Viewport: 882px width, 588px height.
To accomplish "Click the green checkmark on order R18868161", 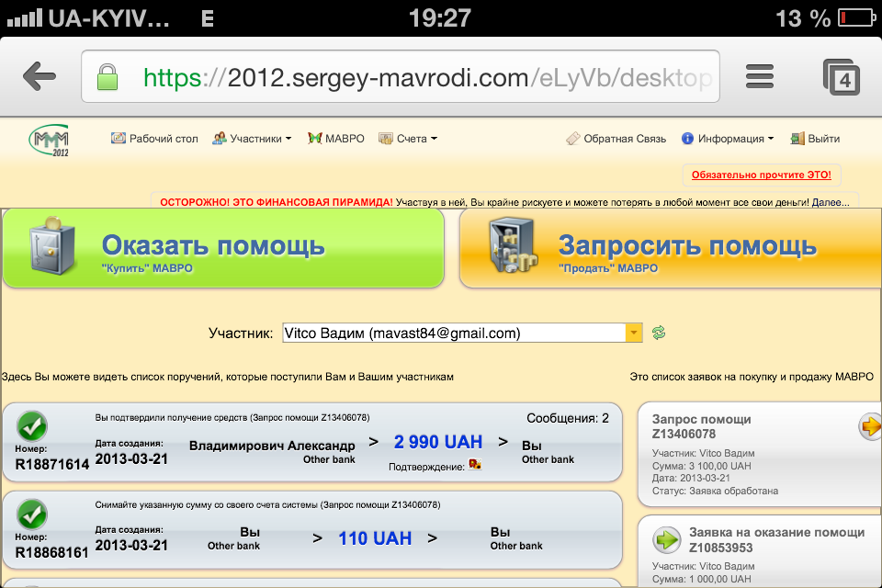I will point(32,514).
